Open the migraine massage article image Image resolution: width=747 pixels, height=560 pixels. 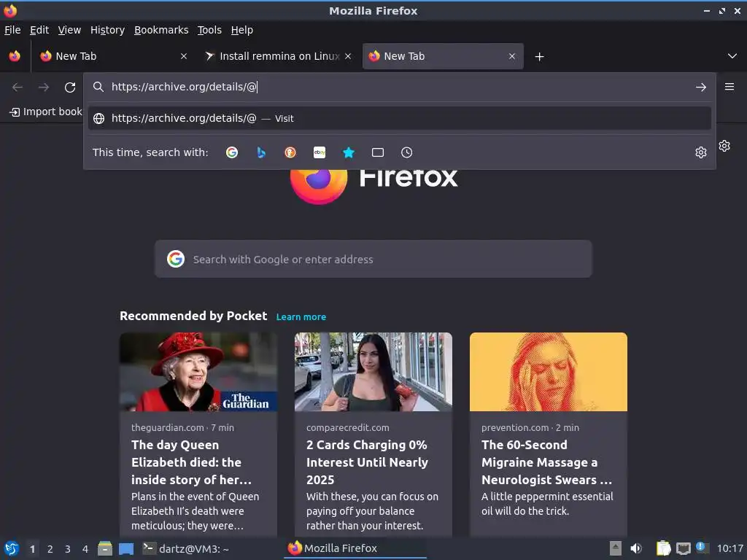click(x=549, y=372)
